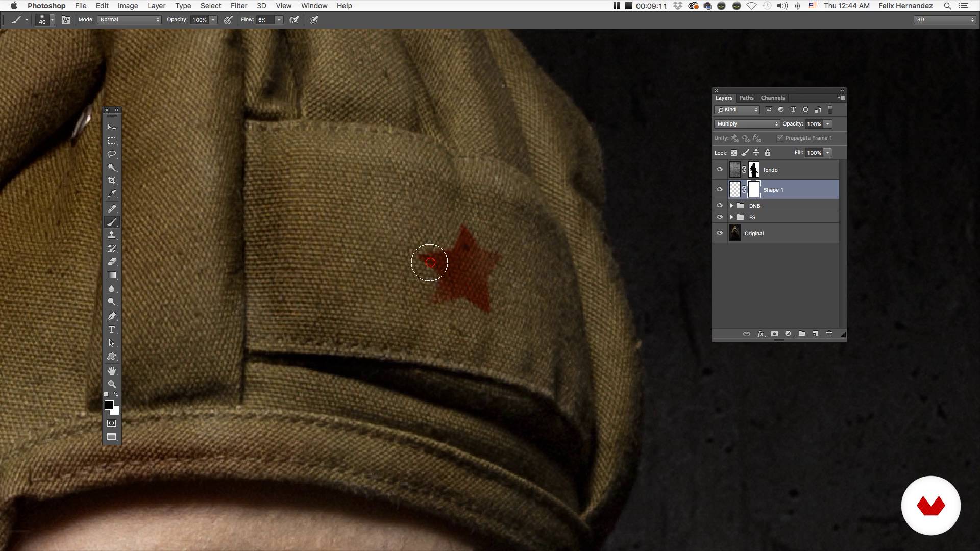The height and width of the screenshot is (551, 980).
Task: Select the Healing Brush tool
Action: [112, 209]
